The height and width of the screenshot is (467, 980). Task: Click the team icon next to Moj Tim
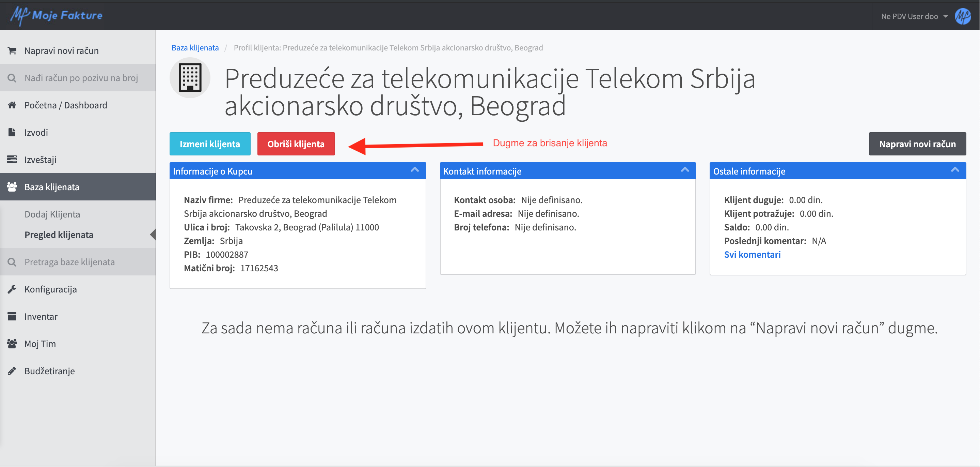12,344
